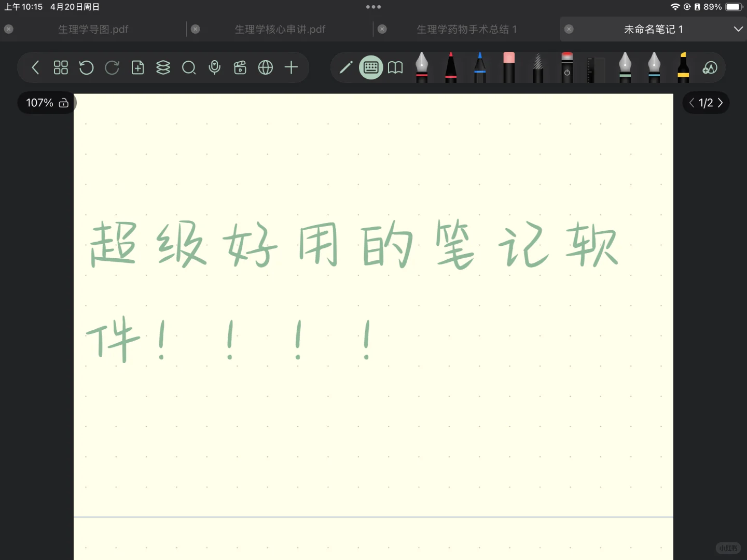Open the browser globe tool

tap(266, 67)
